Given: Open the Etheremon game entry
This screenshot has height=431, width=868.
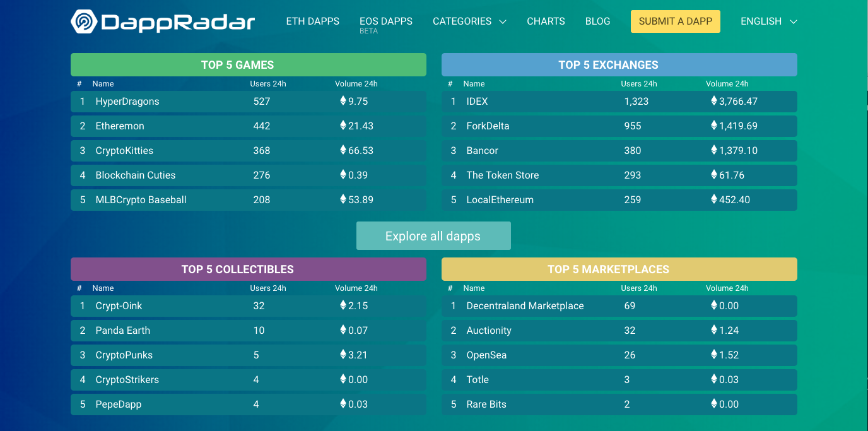Looking at the screenshot, I should pyautogui.click(x=120, y=126).
